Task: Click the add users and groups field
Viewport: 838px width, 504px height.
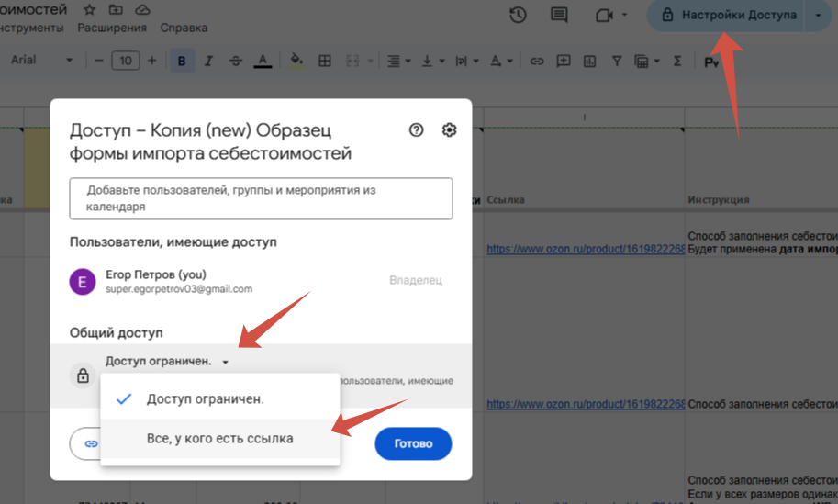Action: 261,198
